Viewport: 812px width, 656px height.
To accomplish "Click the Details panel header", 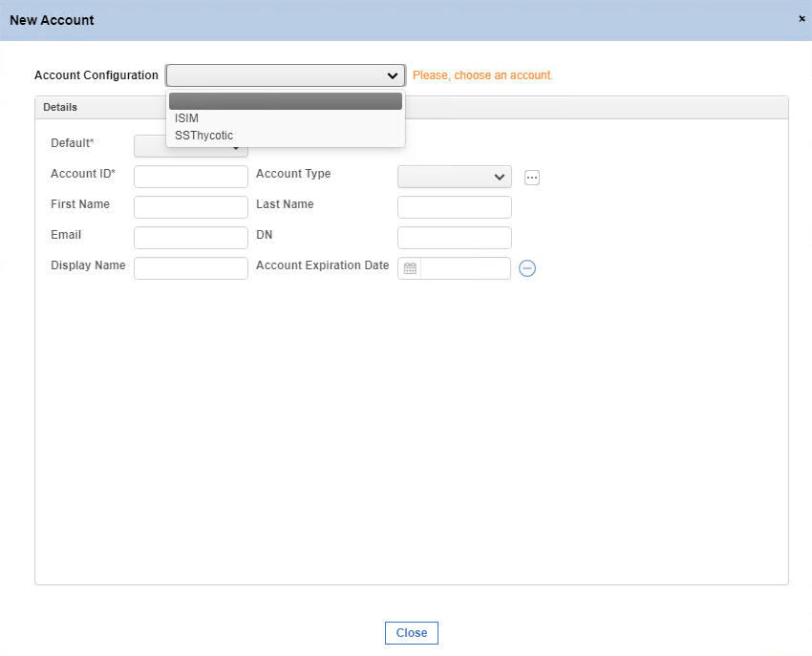I will [412, 107].
